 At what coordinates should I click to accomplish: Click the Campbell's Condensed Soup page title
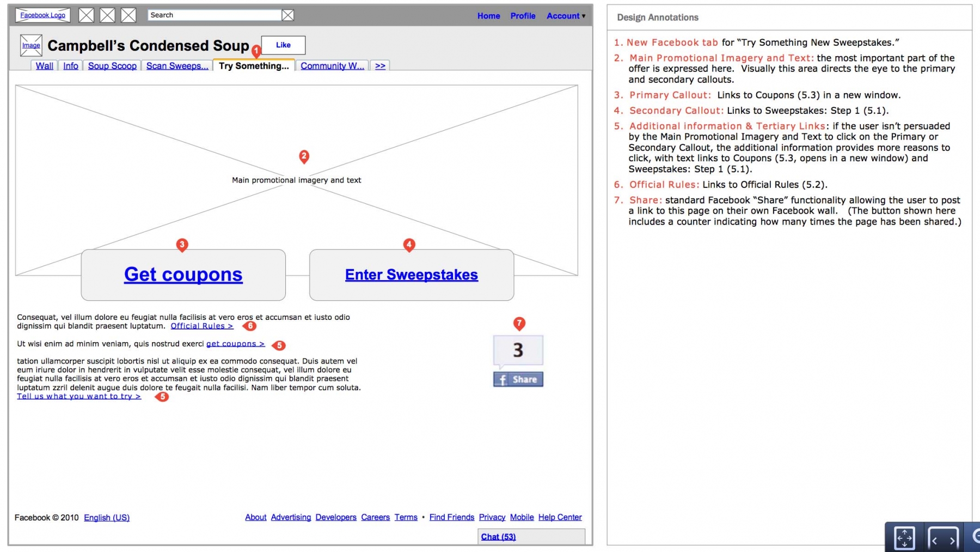(148, 46)
